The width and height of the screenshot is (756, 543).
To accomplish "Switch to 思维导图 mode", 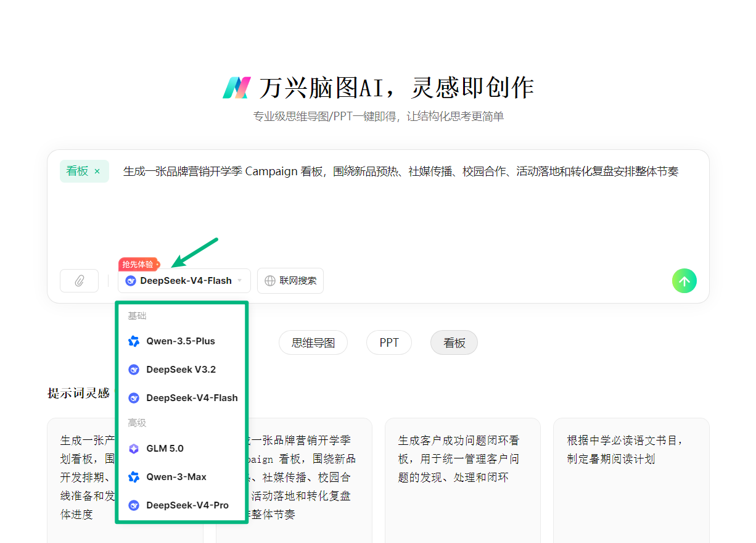I will tap(313, 342).
